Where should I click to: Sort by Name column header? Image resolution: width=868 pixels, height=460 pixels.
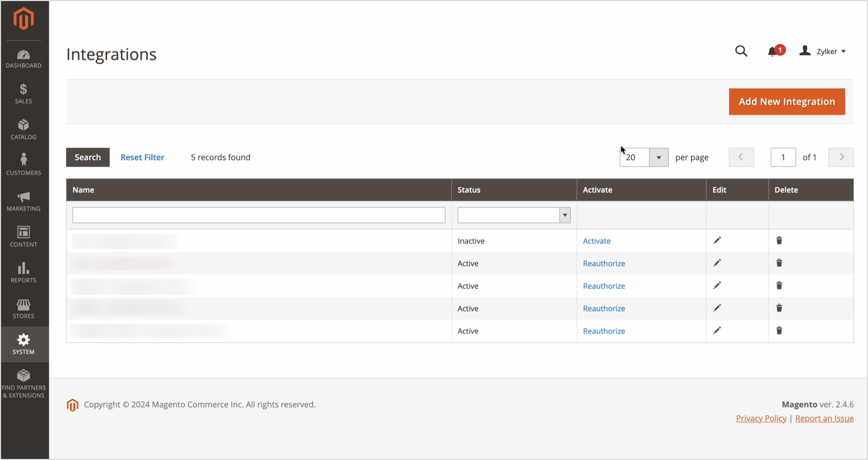pos(83,190)
